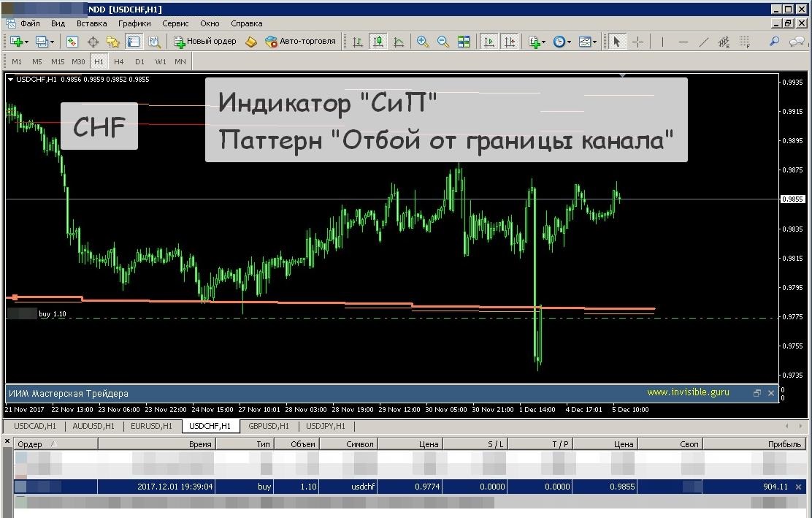The height and width of the screenshot is (518, 812).
Task: Toggle the Авто-торговля button
Action: (300, 42)
